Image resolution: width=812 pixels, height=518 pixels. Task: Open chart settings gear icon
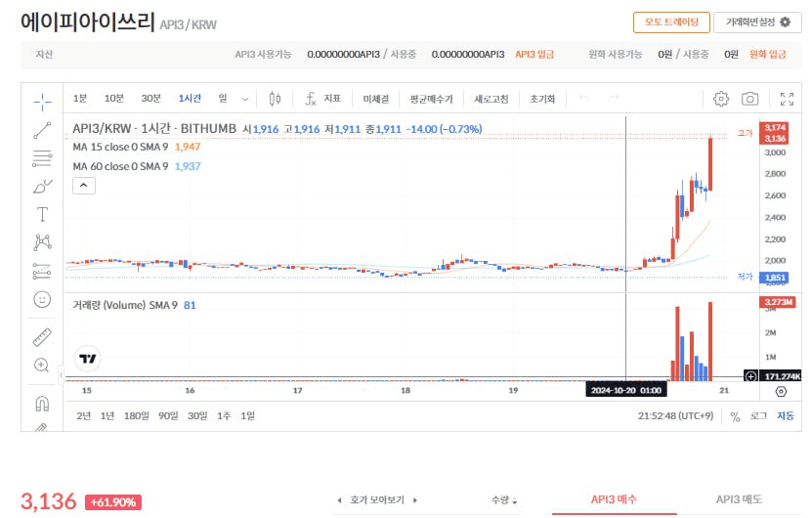[721, 99]
